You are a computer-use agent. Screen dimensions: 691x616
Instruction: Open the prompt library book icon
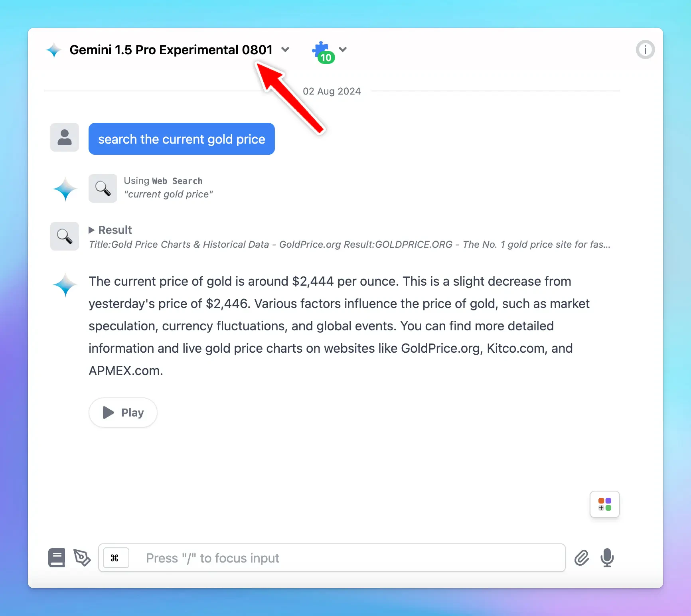(x=57, y=558)
